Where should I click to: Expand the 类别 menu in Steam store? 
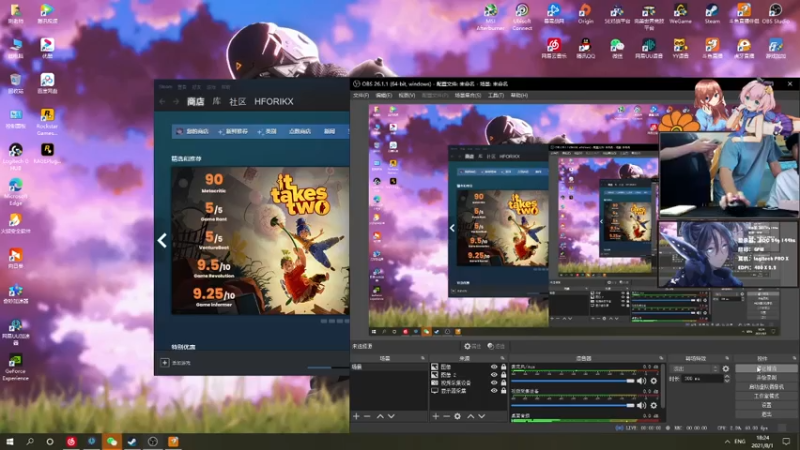(267, 132)
